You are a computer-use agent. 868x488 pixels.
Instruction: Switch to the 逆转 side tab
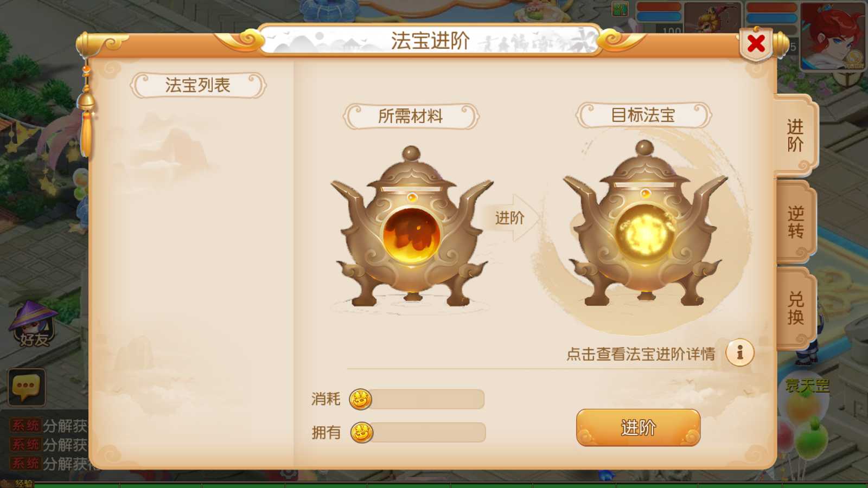(x=795, y=222)
